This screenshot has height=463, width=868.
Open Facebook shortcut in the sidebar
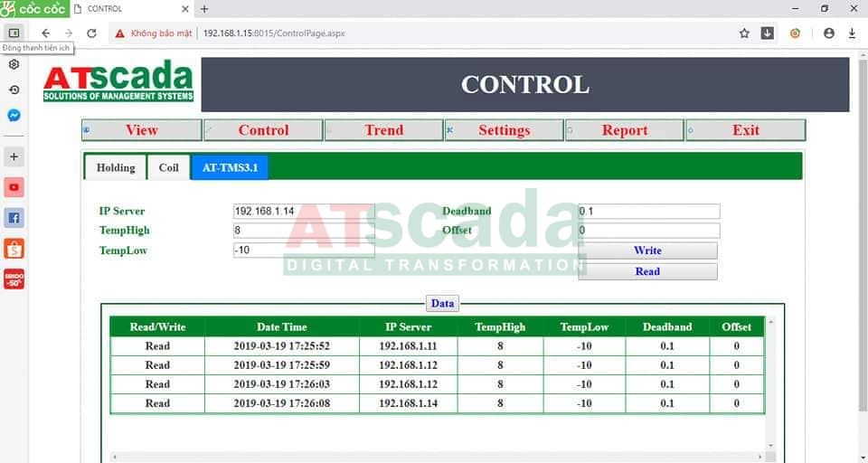[x=14, y=218]
